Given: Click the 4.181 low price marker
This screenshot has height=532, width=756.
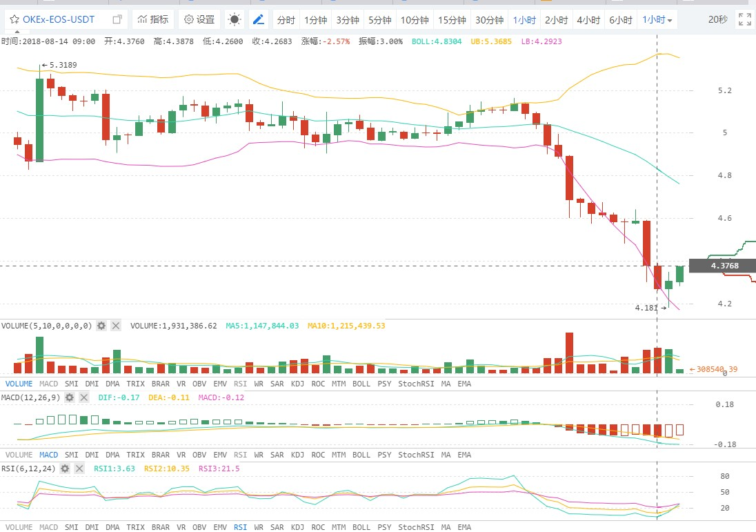Looking at the screenshot, I should point(650,308).
